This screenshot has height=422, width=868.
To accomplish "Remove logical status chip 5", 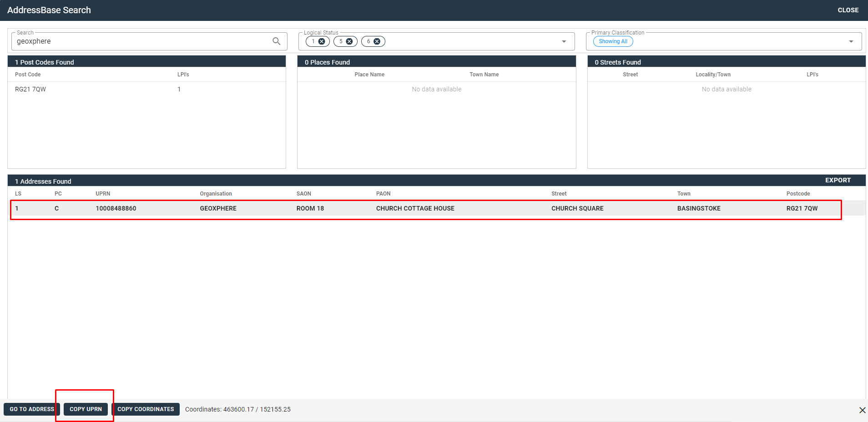I will [349, 41].
